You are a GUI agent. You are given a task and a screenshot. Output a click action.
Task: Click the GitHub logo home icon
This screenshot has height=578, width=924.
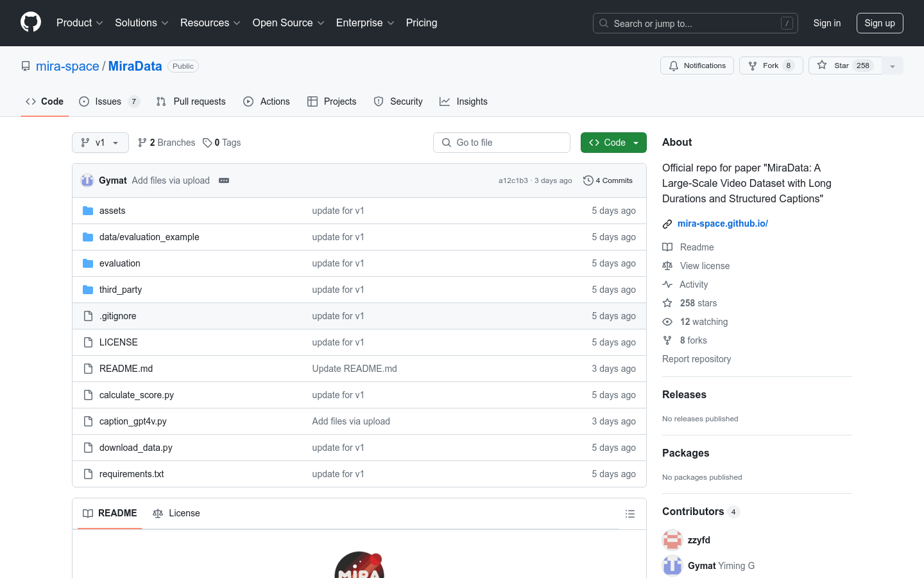click(x=31, y=22)
